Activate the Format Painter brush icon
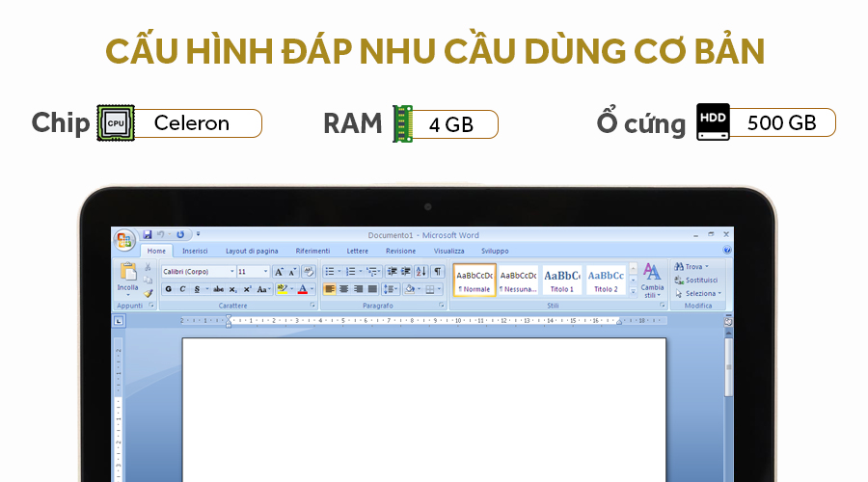Viewport: 868px width, 482px height. coord(148,293)
